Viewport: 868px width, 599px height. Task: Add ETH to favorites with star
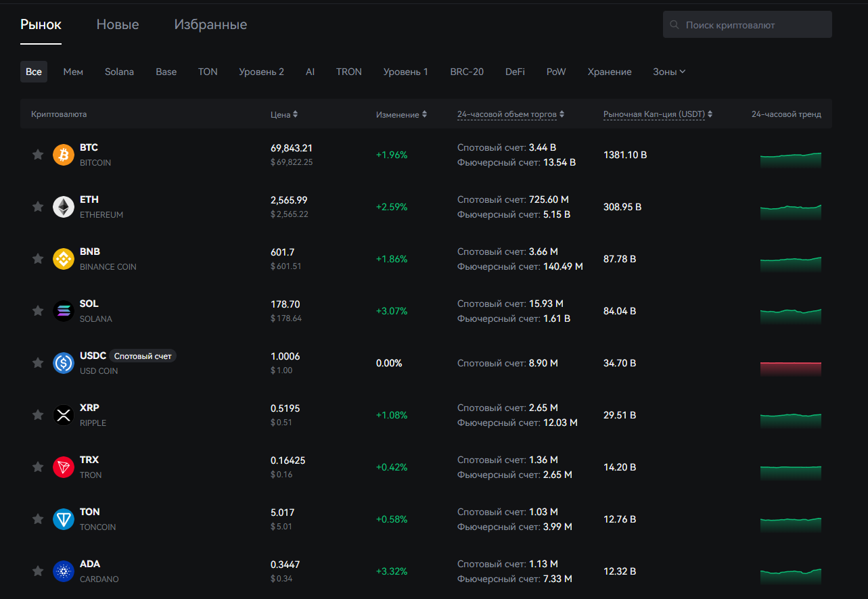[x=38, y=207]
